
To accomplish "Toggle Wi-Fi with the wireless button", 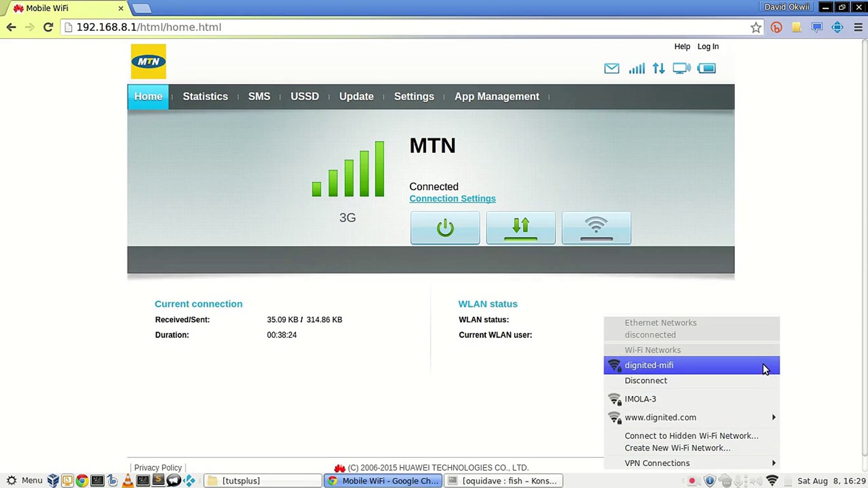I will (596, 228).
